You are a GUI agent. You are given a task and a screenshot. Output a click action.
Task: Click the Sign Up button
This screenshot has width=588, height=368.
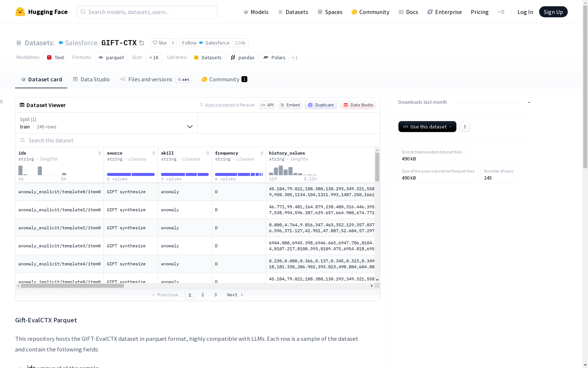553,12
